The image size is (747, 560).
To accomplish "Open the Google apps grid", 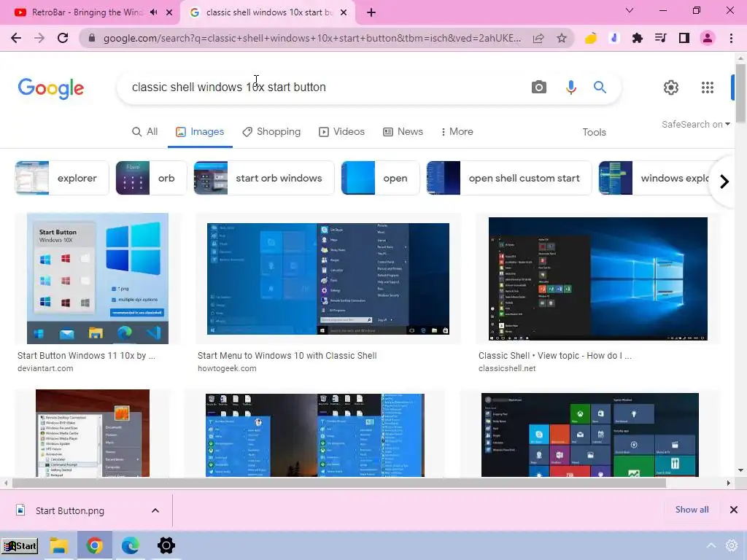I will 708,87.
